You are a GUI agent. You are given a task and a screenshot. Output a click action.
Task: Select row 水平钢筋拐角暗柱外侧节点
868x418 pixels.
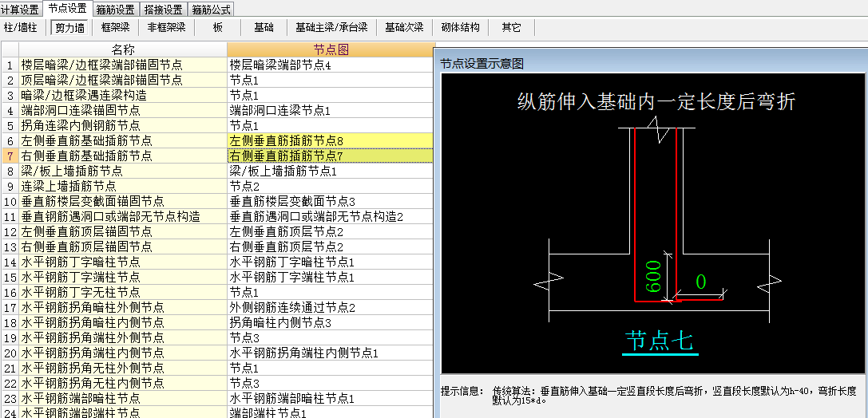coord(123,307)
